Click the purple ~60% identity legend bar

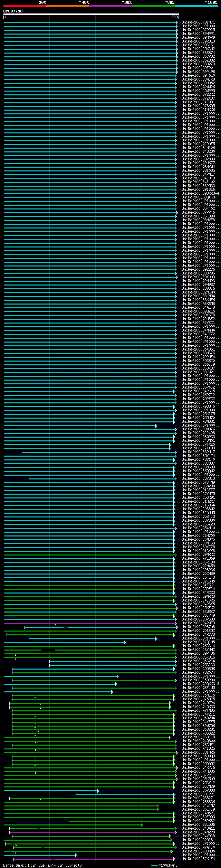[x=110, y=6]
